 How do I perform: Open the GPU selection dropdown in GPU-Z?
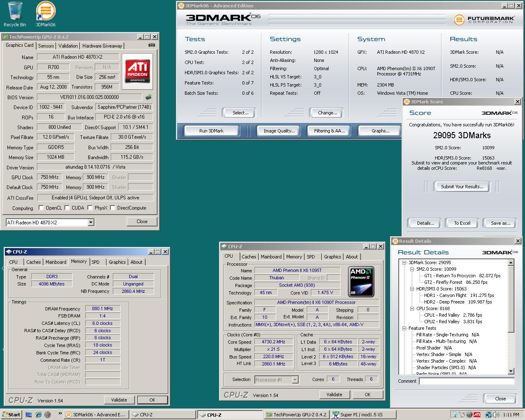point(91,222)
